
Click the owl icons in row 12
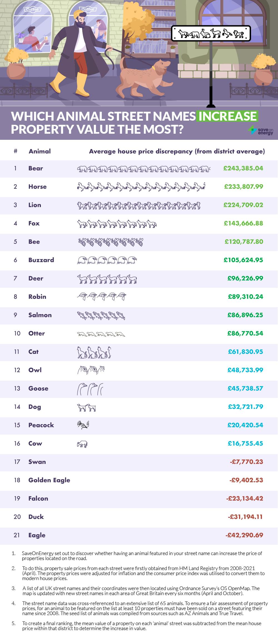(x=91, y=370)
